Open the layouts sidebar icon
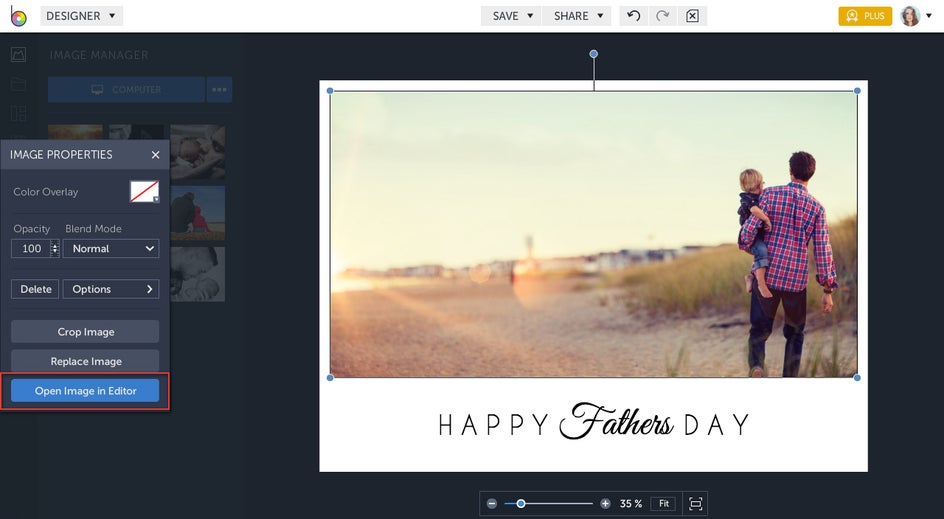Viewport: 944px width, 519px height. coord(18,113)
